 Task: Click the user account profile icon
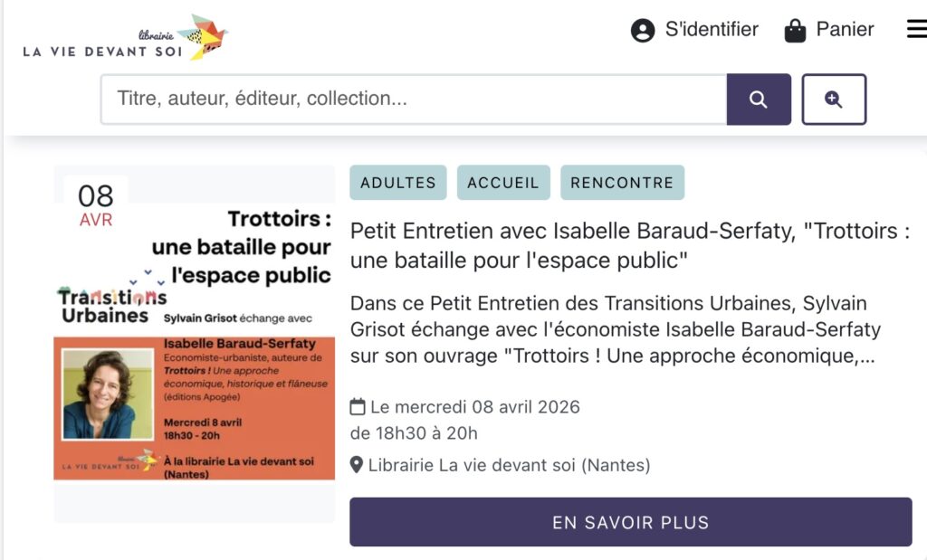[642, 31]
